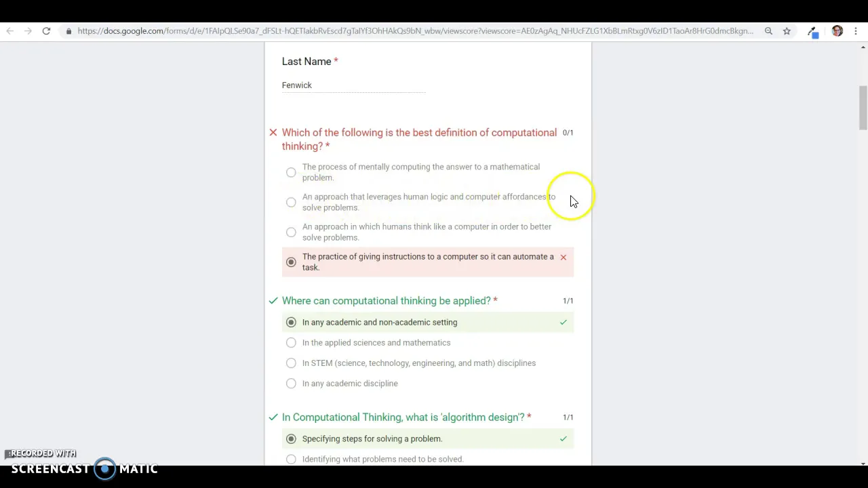This screenshot has height=488, width=868.
Task: Select 'Specifying steps for solving a problem' radio
Action: coord(291,439)
